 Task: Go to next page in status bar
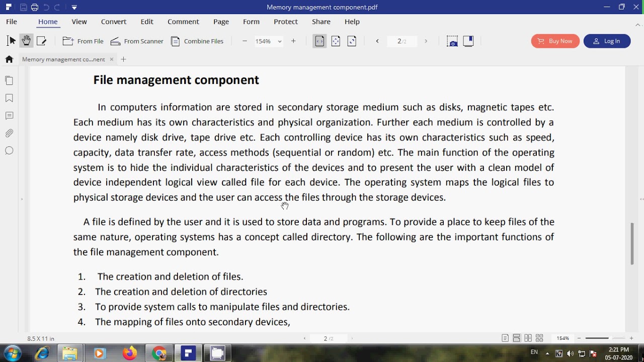pos(352,338)
